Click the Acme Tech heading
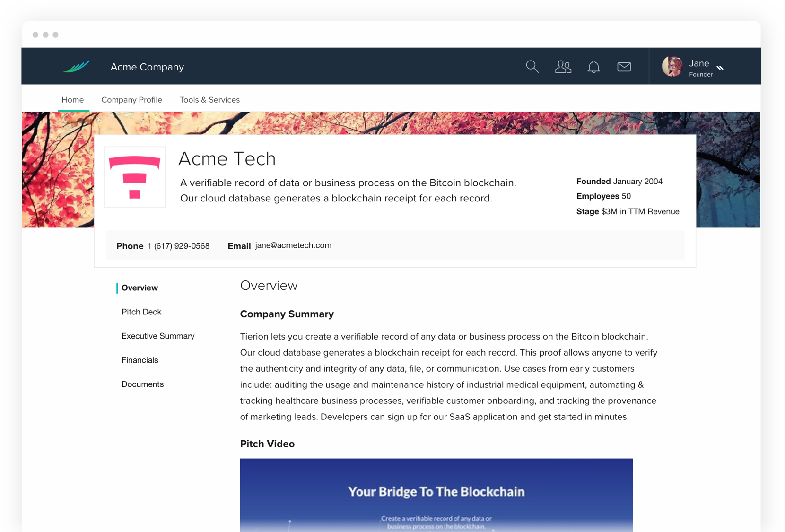This screenshot has height=532, width=785. click(x=227, y=158)
